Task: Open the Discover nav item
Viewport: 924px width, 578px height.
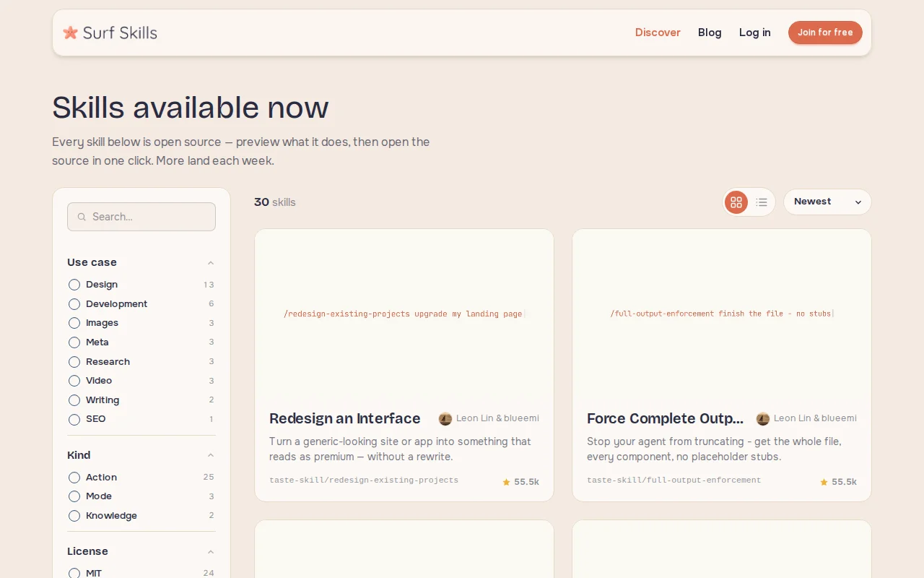Action: tap(658, 33)
